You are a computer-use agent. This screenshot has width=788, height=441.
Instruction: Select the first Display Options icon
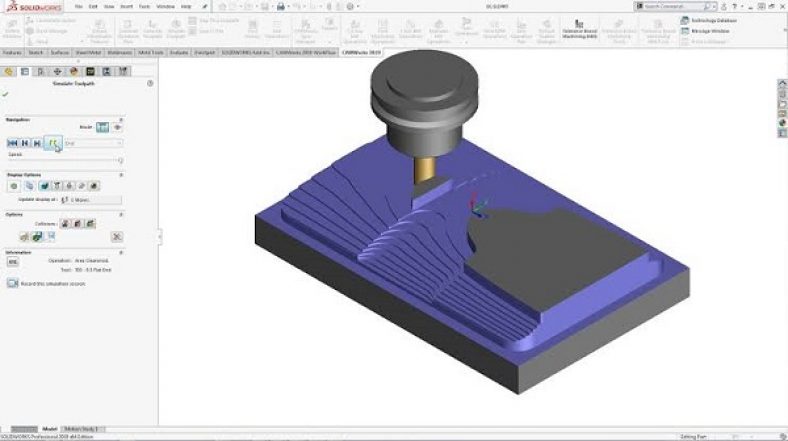click(14, 186)
